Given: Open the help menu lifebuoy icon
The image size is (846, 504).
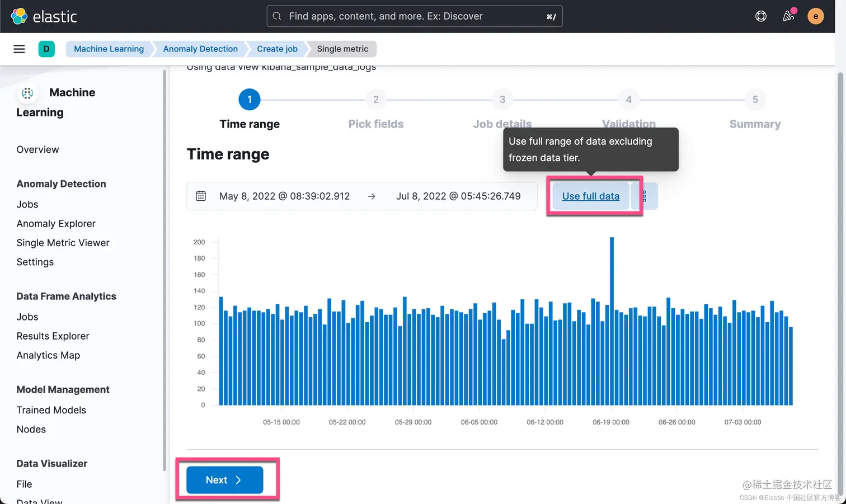Looking at the screenshot, I should pos(761,16).
